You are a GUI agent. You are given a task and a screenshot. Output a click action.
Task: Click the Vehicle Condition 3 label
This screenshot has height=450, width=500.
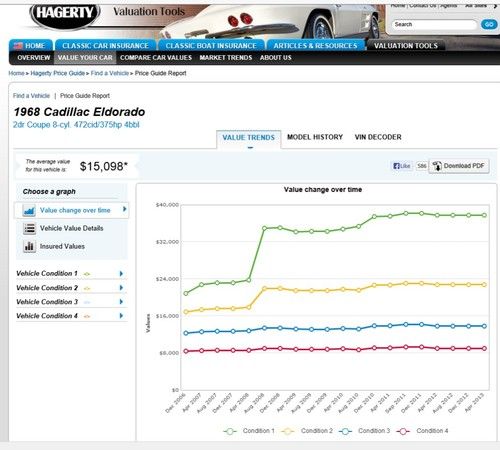point(47,302)
